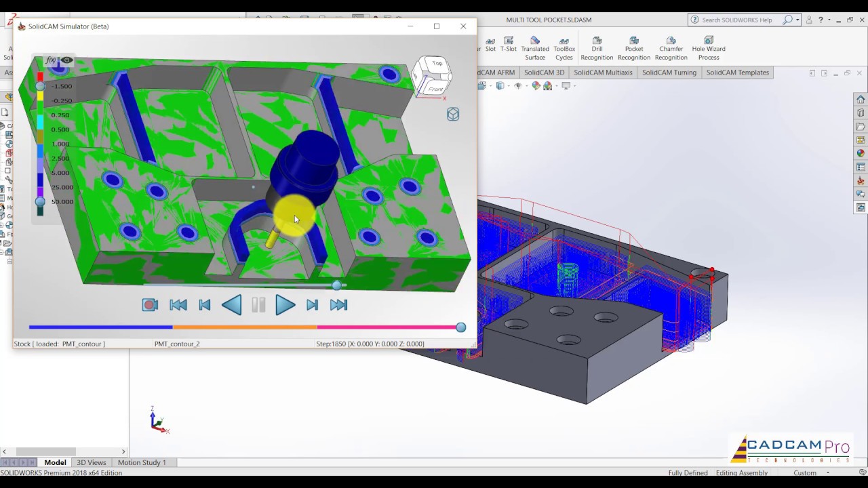
Task: Open the SolidCAM Templates tab
Action: click(x=737, y=73)
